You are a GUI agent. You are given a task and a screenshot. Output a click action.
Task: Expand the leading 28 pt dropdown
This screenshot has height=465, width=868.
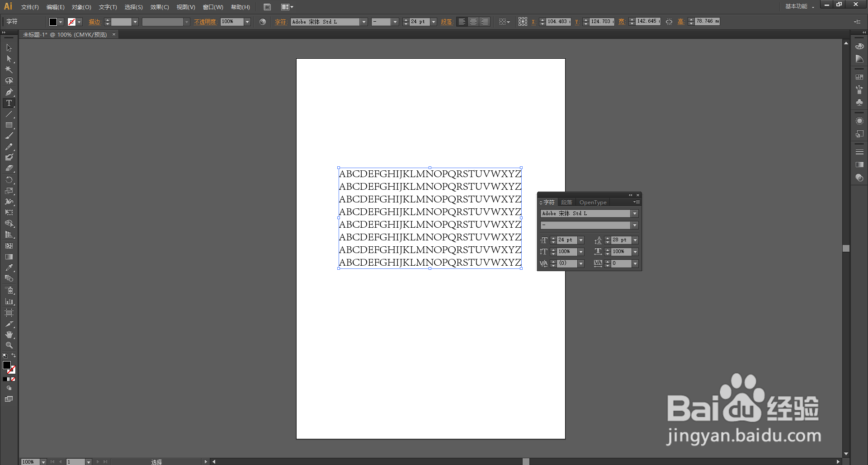coord(635,240)
